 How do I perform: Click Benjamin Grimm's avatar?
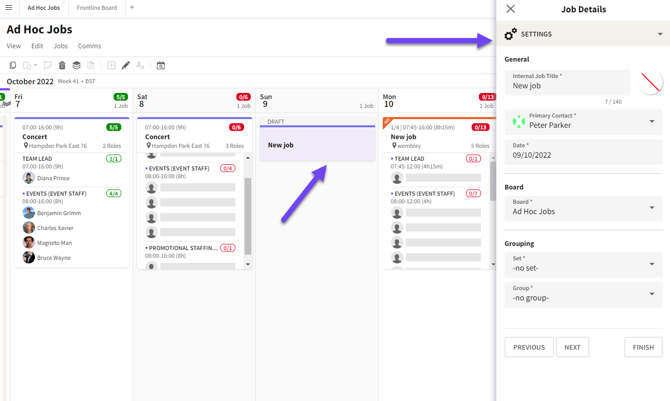(x=29, y=212)
